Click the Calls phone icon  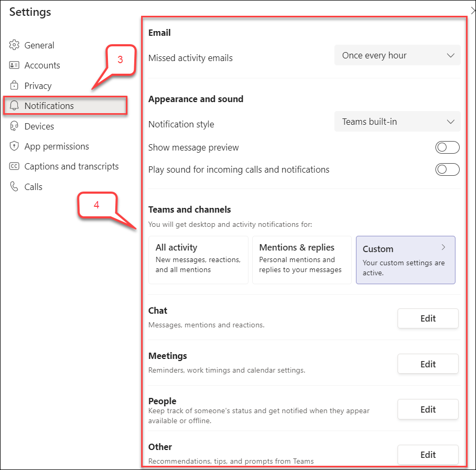(14, 186)
